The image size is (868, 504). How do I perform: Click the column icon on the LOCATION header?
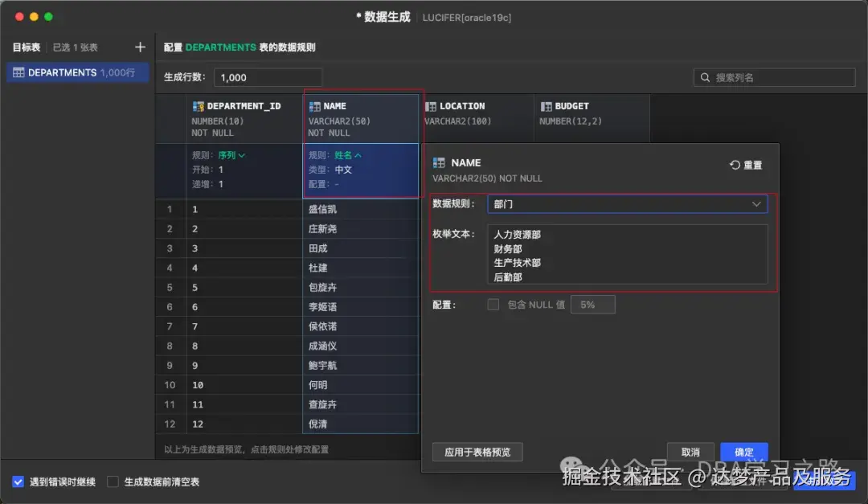tap(435, 105)
